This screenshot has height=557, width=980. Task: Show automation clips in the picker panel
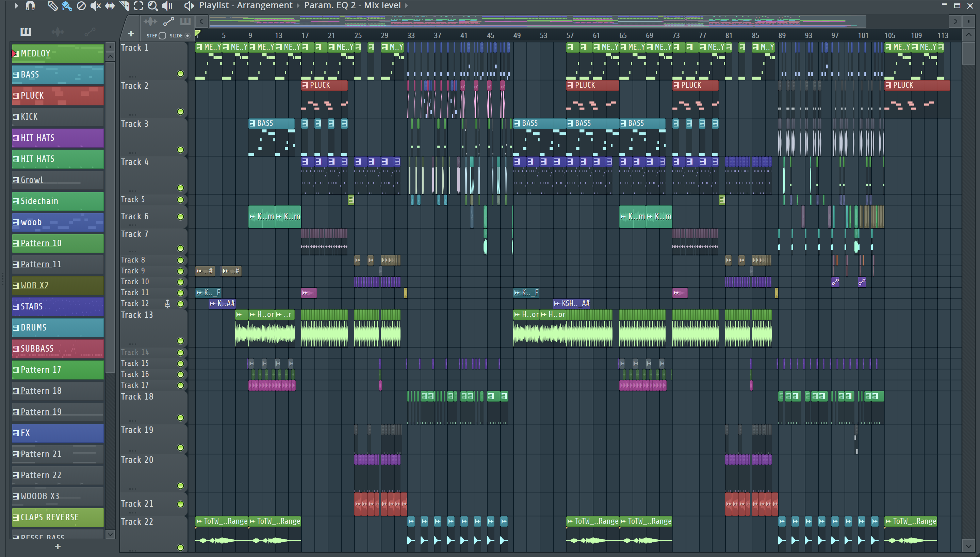(89, 32)
